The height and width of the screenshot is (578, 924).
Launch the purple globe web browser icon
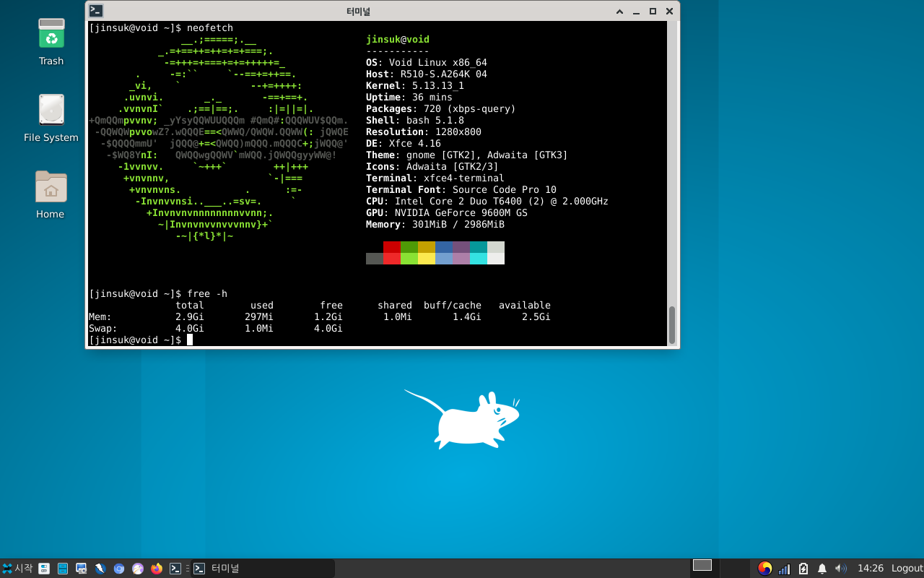click(138, 569)
